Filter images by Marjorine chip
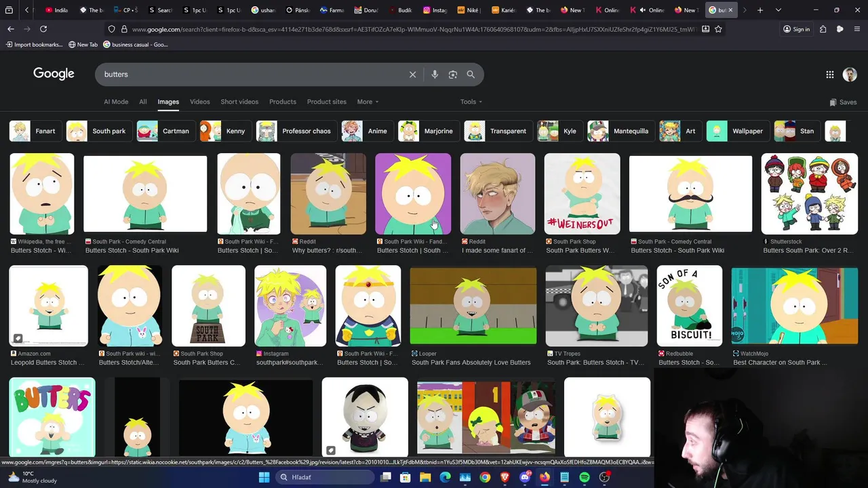 (429, 131)
